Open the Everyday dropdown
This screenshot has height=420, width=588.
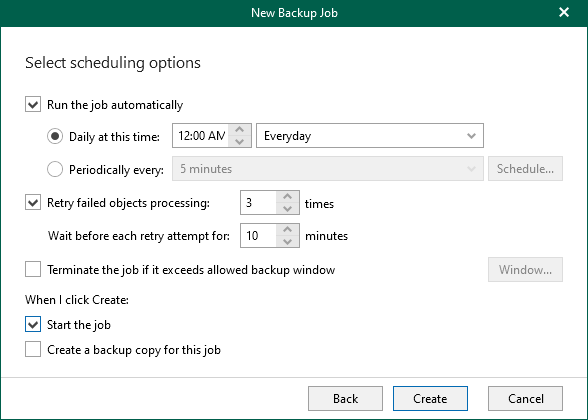pos(370,136)
